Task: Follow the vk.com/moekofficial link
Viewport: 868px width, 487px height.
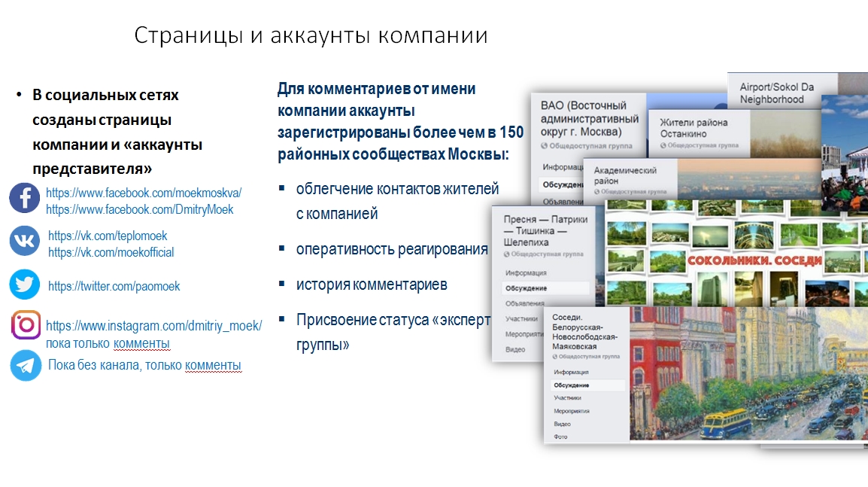Action: [111, 252]
